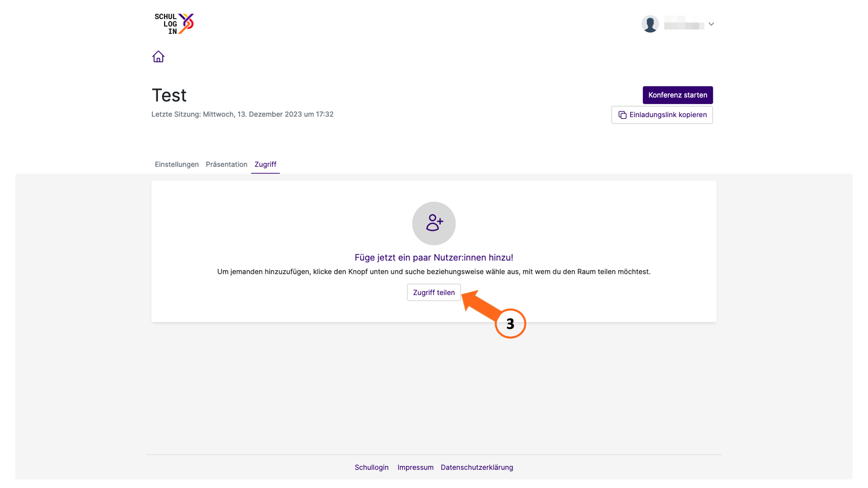
Task: Expand the user account dropdown chevron
Action: 711,24
